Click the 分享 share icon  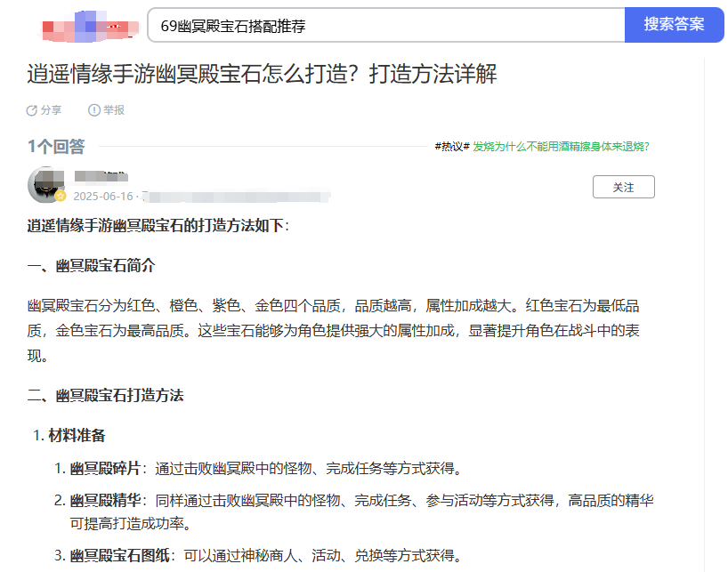click(x=32, y=110)
